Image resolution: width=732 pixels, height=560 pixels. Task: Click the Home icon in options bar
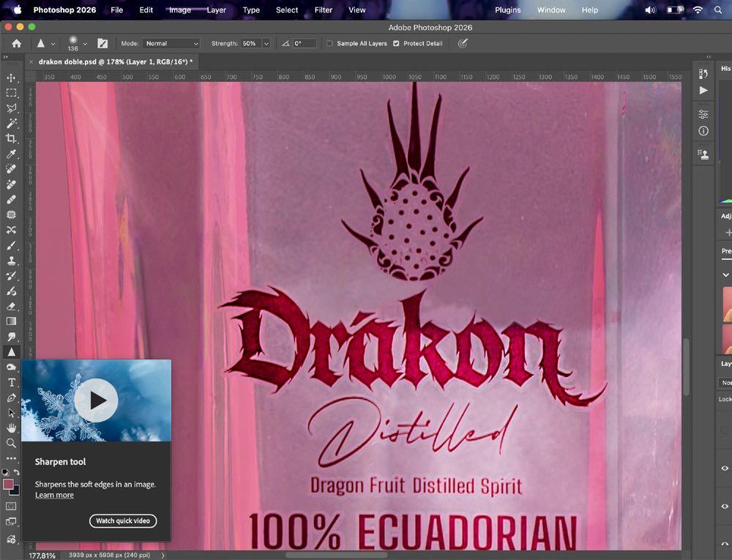click(16, 43)
